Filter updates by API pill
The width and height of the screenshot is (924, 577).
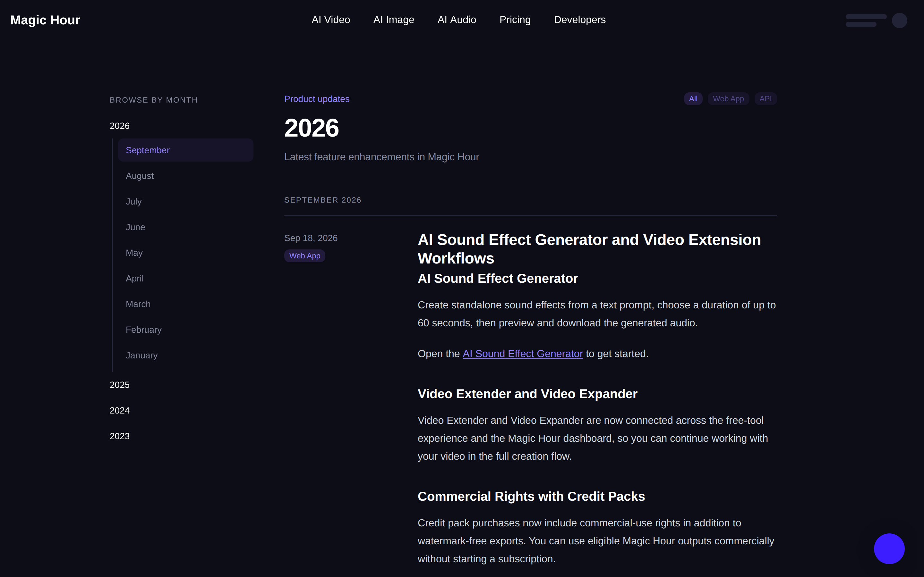coord(765,99)
